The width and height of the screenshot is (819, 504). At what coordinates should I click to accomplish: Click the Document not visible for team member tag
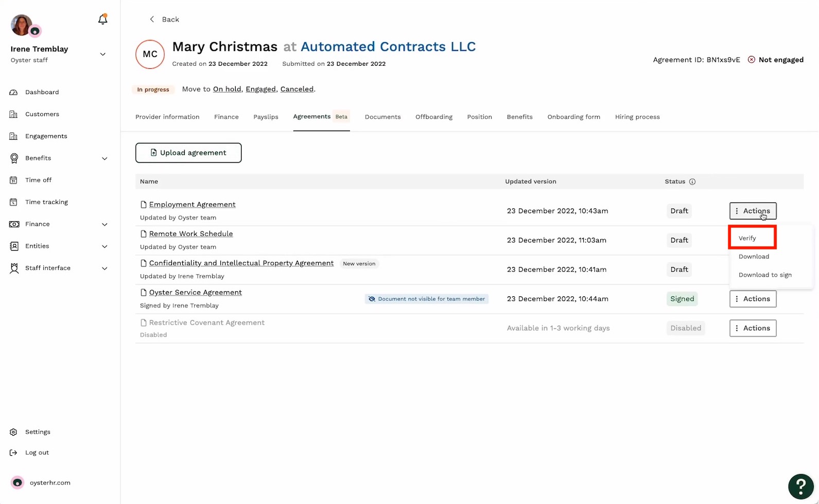[x=427, y=299]
